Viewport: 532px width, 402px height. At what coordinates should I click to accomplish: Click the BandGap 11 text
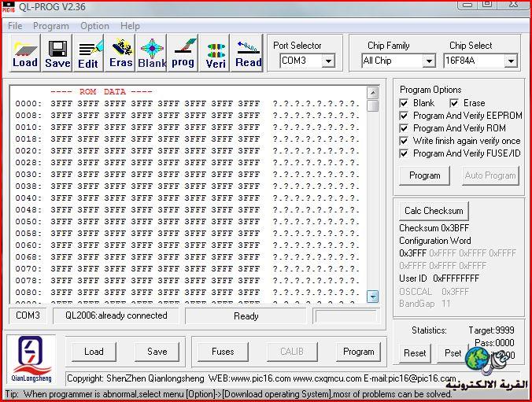pos(425,304)
